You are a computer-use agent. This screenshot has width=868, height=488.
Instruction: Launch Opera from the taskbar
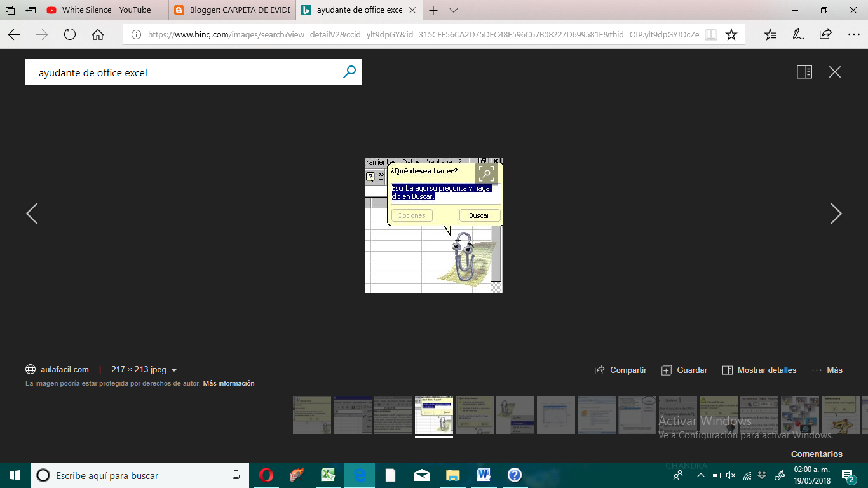click(x=266, y=475)
